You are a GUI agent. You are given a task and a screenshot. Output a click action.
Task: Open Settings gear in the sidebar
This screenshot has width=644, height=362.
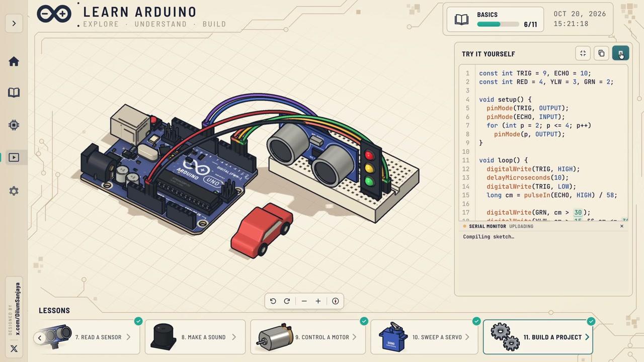pos(14,191)
